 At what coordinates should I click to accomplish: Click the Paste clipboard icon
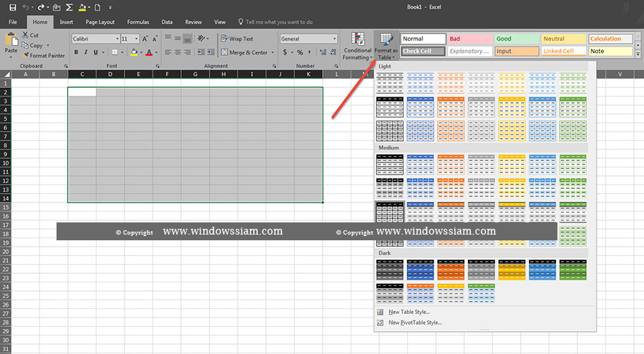pyautogui.click(x=11, y=39)
